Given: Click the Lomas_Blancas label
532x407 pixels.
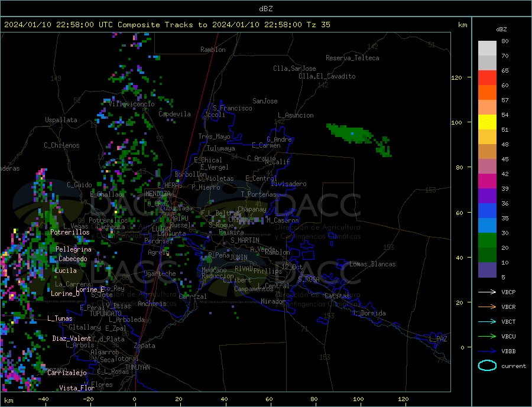Looking at the screenshot, I should pyautogui.click(x=372, y=264).
